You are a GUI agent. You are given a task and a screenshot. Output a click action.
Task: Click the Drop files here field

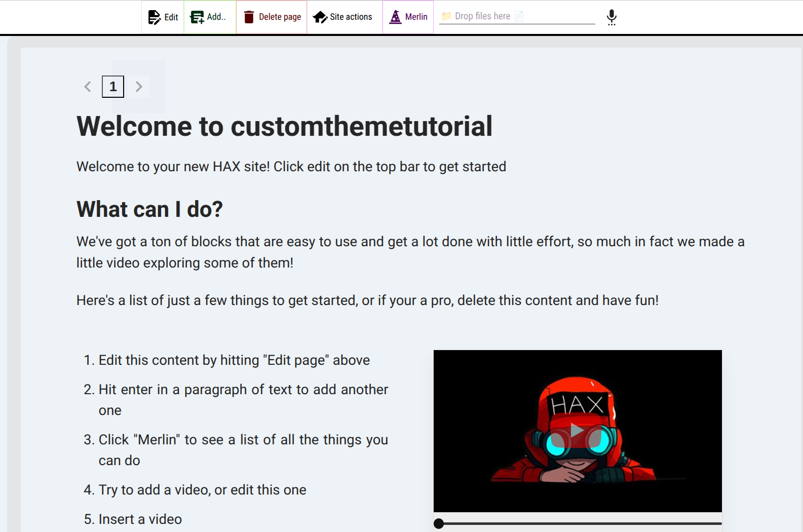517,16
